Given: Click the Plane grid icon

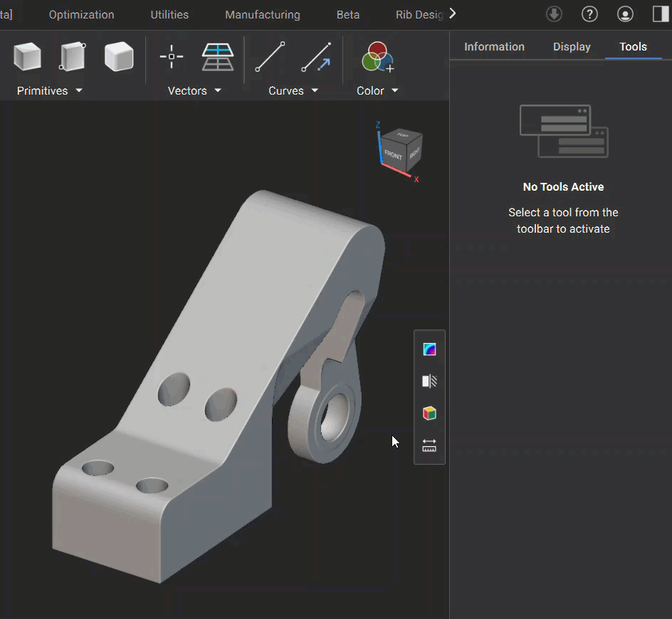Looking at the screenshot, I should tap(217, 57).
